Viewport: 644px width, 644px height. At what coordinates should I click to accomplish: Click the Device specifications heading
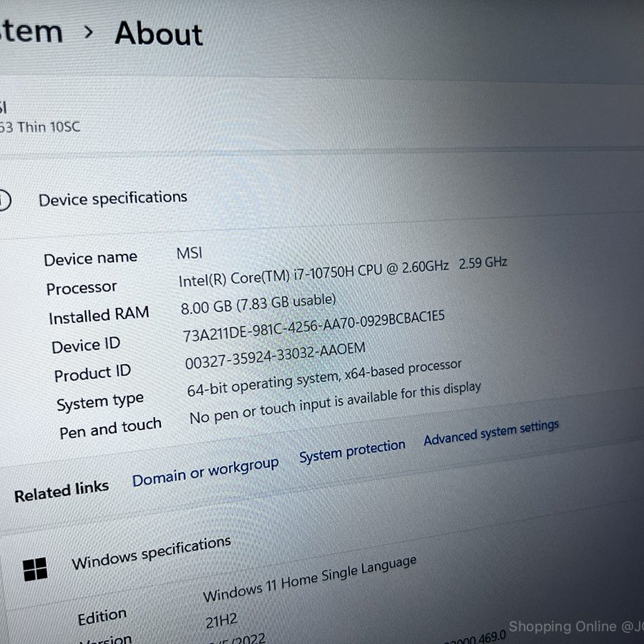tap(113, 198)
